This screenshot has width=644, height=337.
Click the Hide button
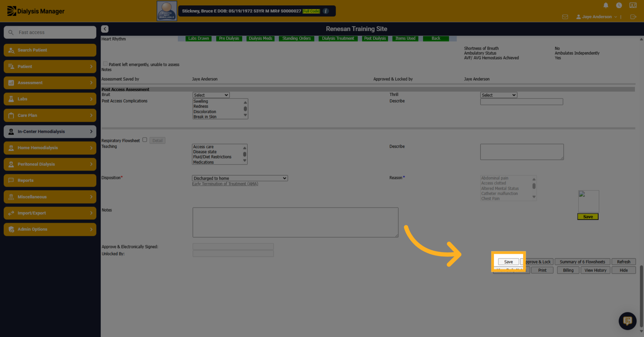[624, 270]
